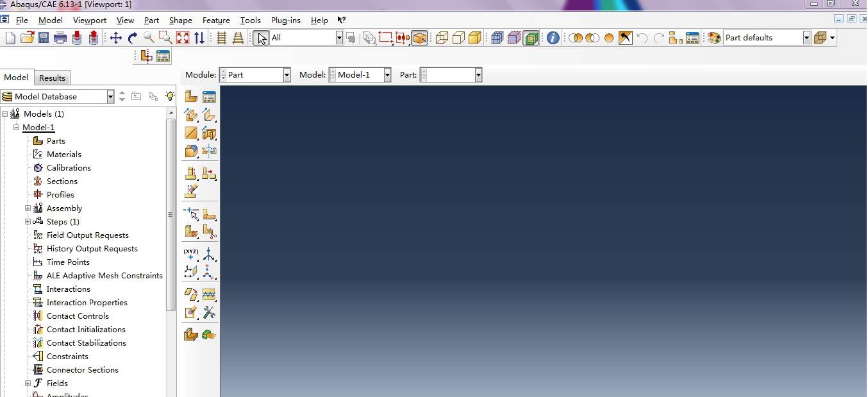Open the Viewport menu
The height and width of the screenshot is (397, 868).
click(90, 21)
